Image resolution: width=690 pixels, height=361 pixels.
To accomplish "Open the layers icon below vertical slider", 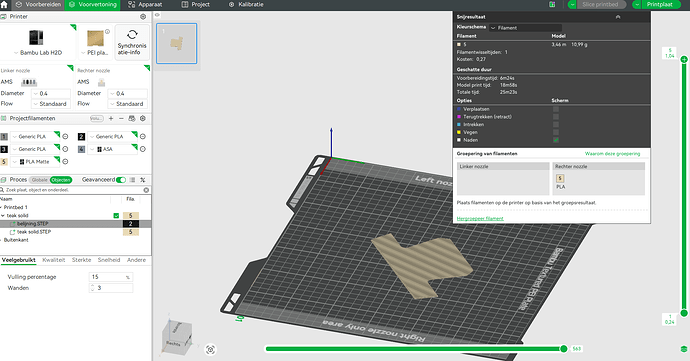I will (x=684, y=349).
